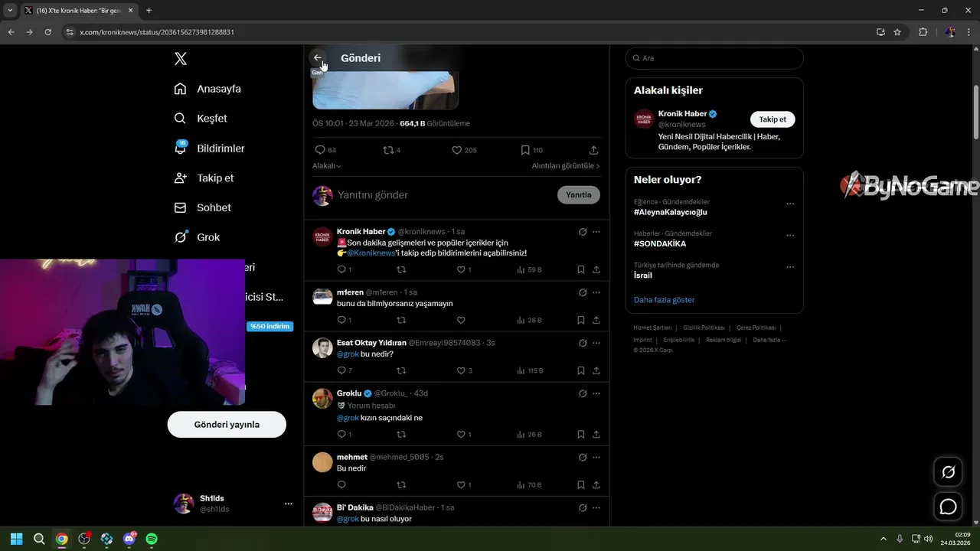The width and height of the screenshot is (980, 551).
Task: Like Esat Oktay Yıldıran's reply
Action: click(x=461, y=370)
